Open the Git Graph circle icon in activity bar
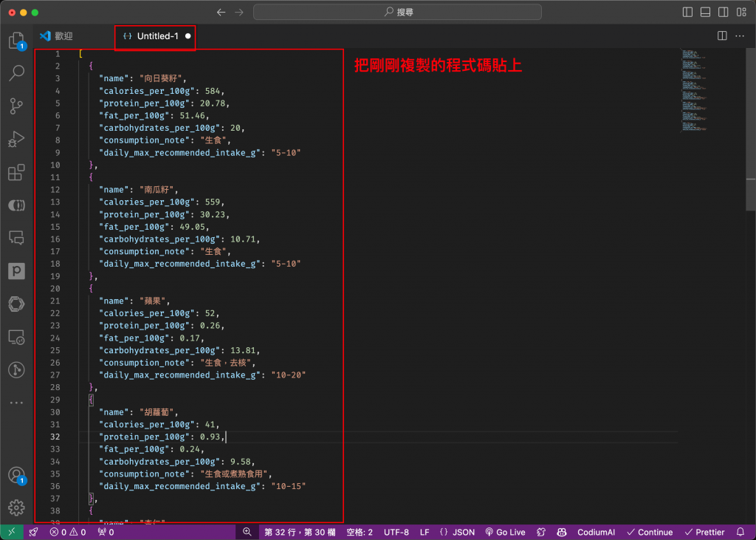The height and width of the screenshot is (540, 756). coord(16,370)
